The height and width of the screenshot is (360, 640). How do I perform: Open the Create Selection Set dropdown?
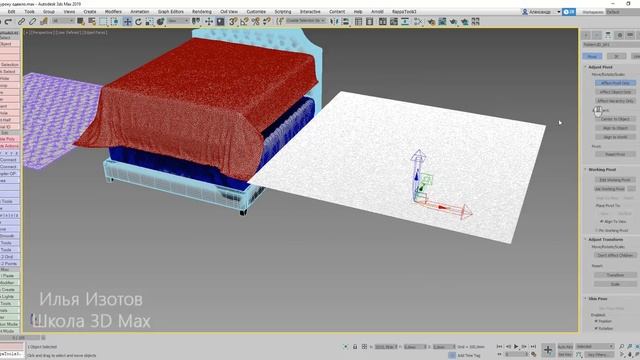pos(305,21)
